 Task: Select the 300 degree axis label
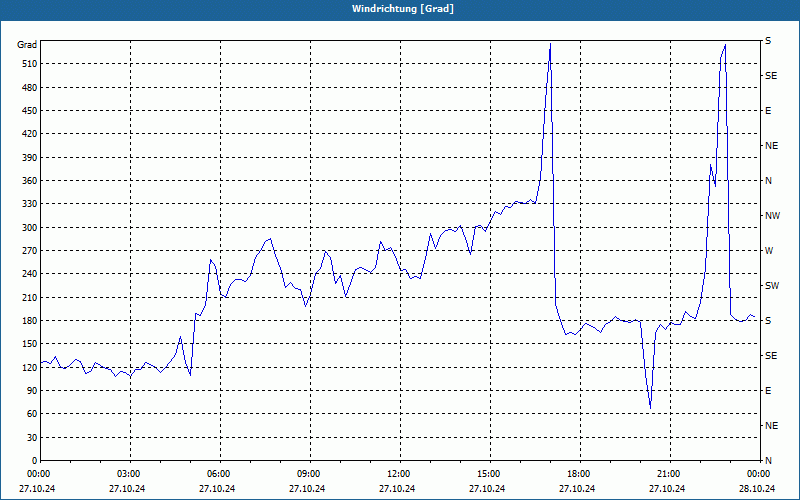pos(30,227)
